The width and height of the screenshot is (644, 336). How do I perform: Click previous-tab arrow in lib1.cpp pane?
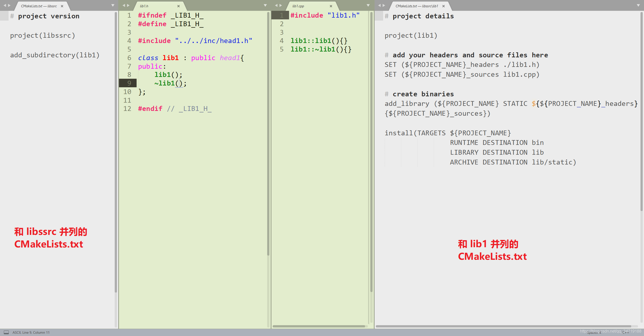click(x=276, y=5)
